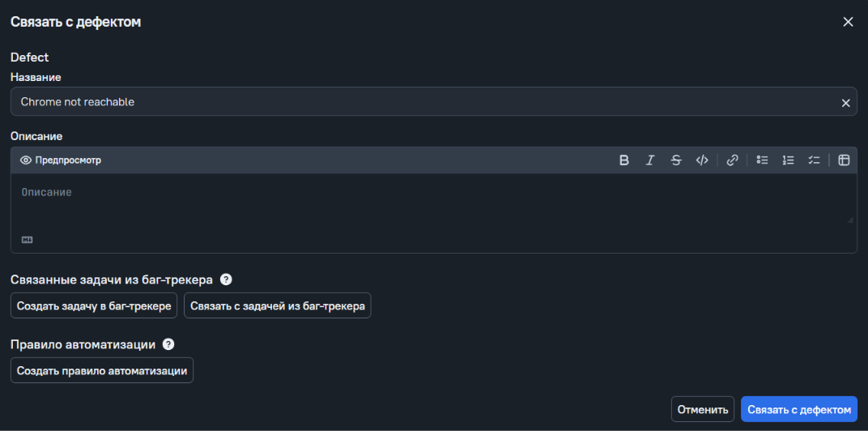Viewport: 868px width, 431px height.
Task: Click the Markdown icon below the description
Action: point(28,240)
